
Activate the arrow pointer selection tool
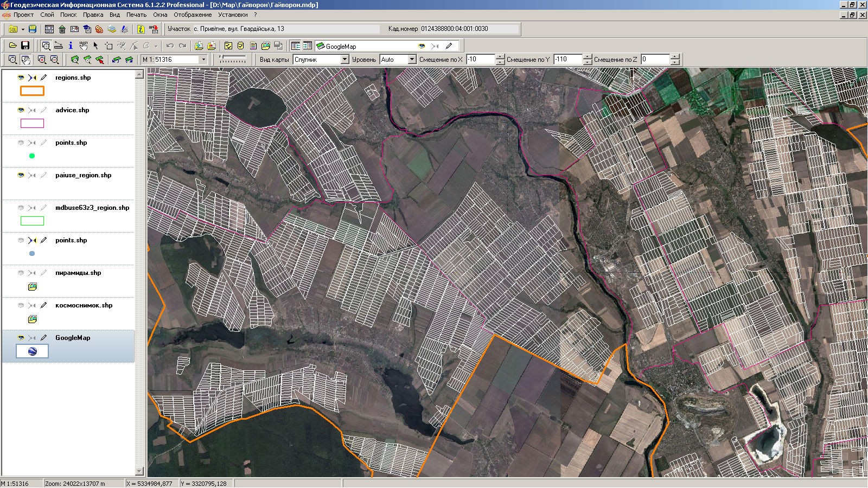[x=95, y=46]
